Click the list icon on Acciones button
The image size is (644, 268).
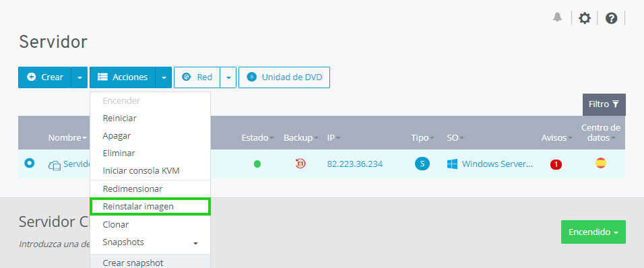(102, 77)
